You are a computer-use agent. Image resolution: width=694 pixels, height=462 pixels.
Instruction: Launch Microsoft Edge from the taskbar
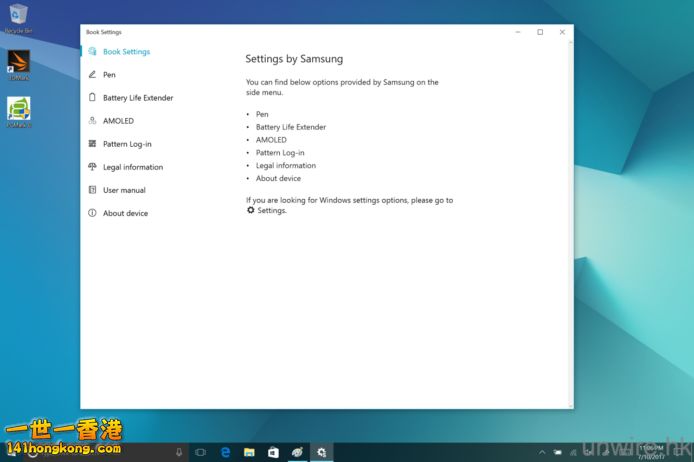tap(225, 452)
